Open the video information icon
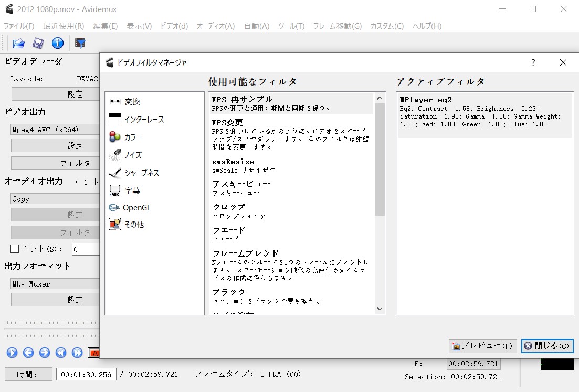Image resolution: width=579 pixels, height=392 pixels. click(x=57, y=43)
